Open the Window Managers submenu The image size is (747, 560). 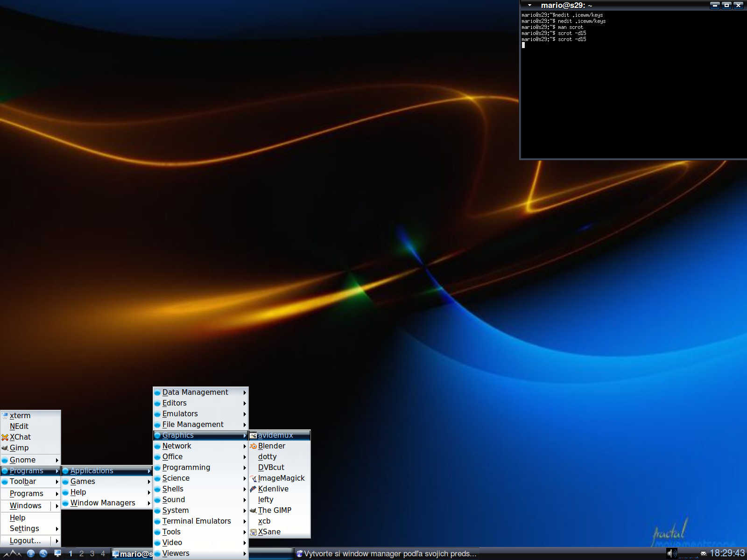[x=107, y=503]
